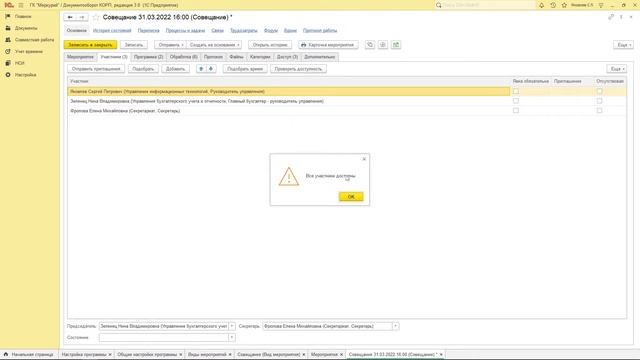Image resolution: width=640 pixels, height=360 pixels.
Task: Click Подобрать button
Action: click(x=143, y=69)
